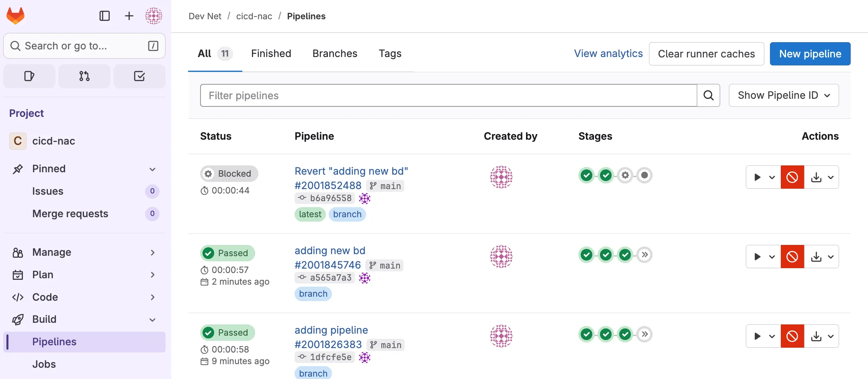The image size is (868, 379).
Task: Click the filter pipelines search icon button
Action: [x=708, y=96]
